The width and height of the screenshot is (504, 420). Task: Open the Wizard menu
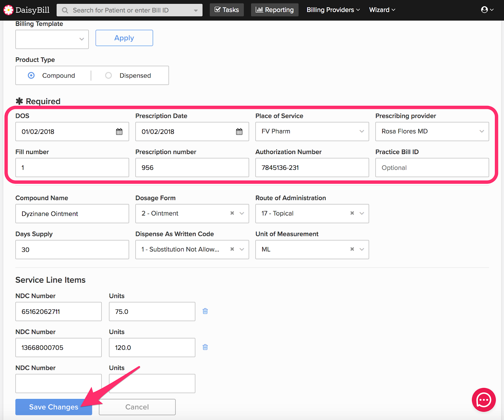point(382,10)
